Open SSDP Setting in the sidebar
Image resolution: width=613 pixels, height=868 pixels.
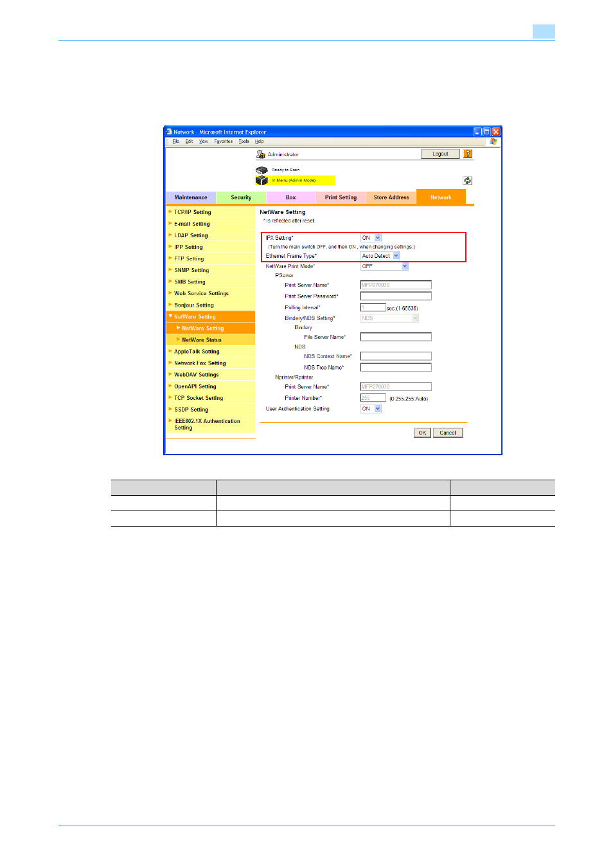(x=211, y=409)
